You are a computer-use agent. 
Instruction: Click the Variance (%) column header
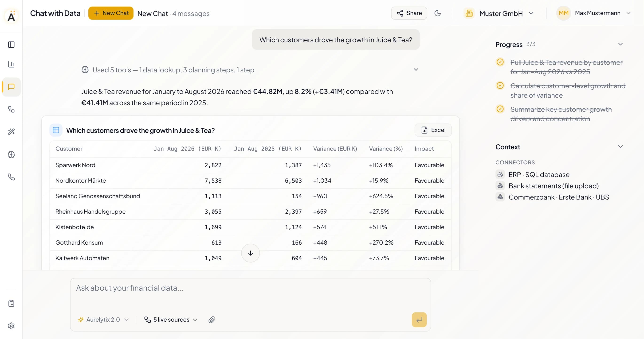point(386,149)
